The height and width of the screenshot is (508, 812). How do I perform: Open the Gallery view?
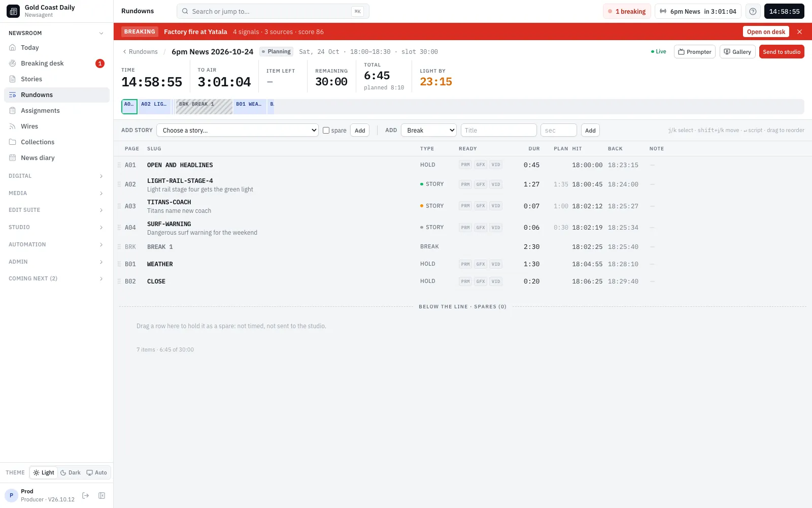tap(737, 52)
